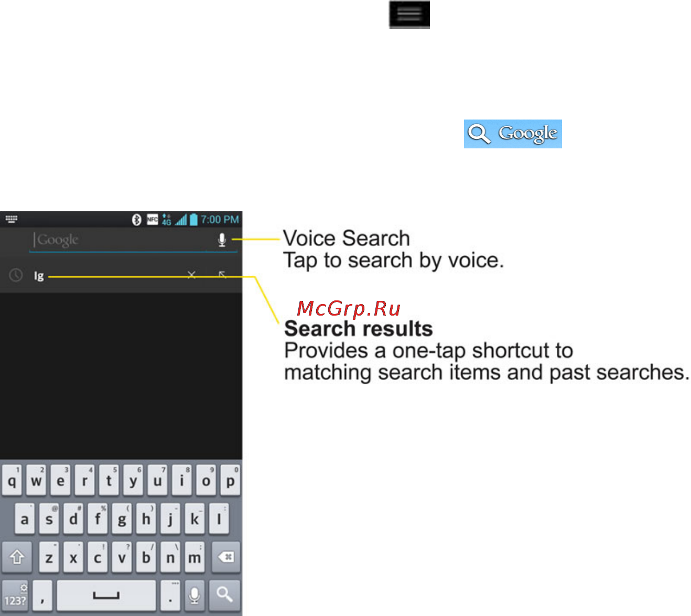Tap the j key
Viewport: 691px width, 616px height.
point(170,519)
